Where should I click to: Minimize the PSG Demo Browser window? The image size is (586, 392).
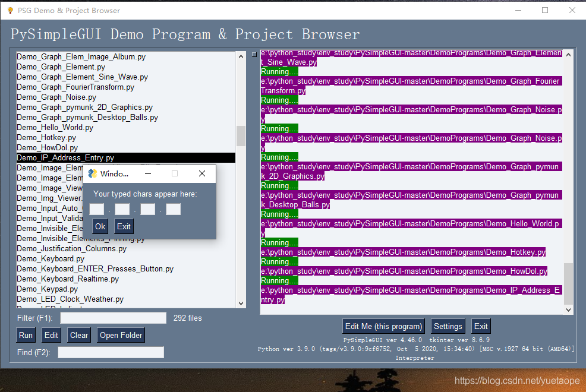tap(518, 11)
